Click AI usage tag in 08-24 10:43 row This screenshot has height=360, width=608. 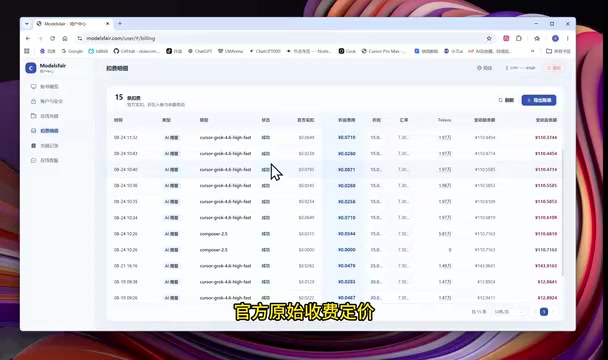(171, 154)
